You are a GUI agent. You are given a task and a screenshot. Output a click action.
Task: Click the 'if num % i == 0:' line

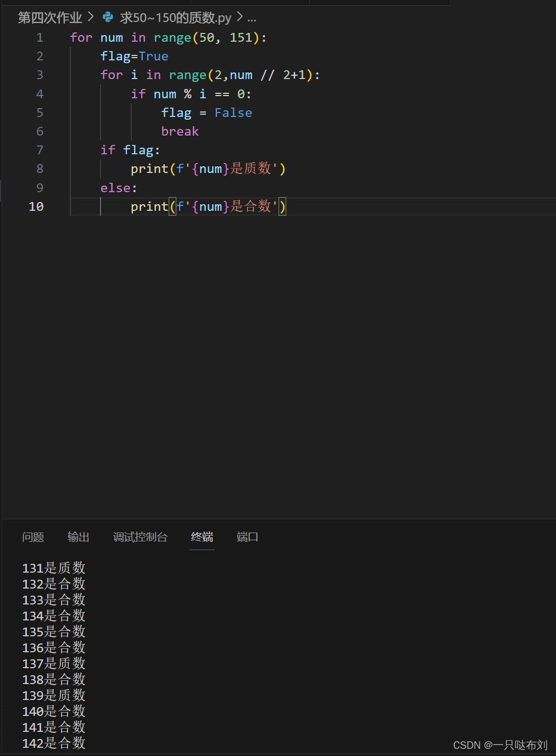(x=191, y=94)
